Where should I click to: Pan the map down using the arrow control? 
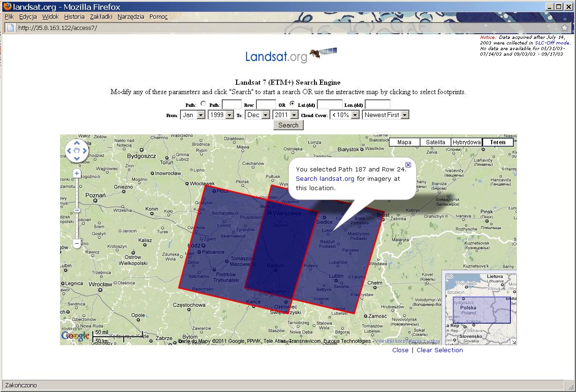77,158
